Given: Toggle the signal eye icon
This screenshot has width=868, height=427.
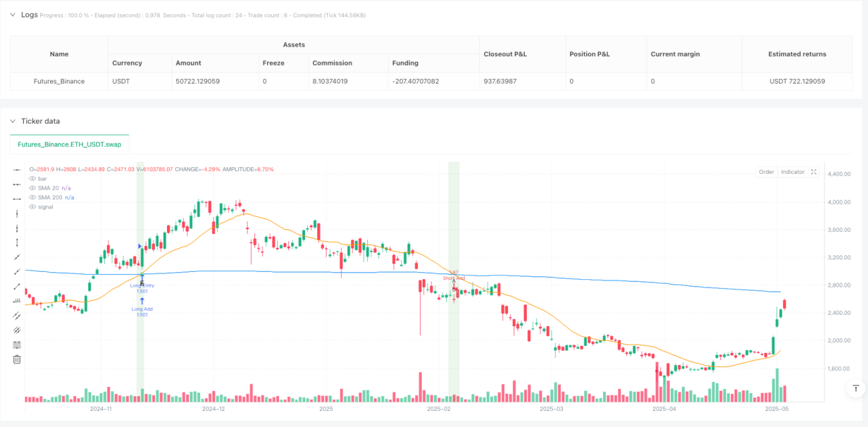Looking at the screenshot, I should 33,206.
